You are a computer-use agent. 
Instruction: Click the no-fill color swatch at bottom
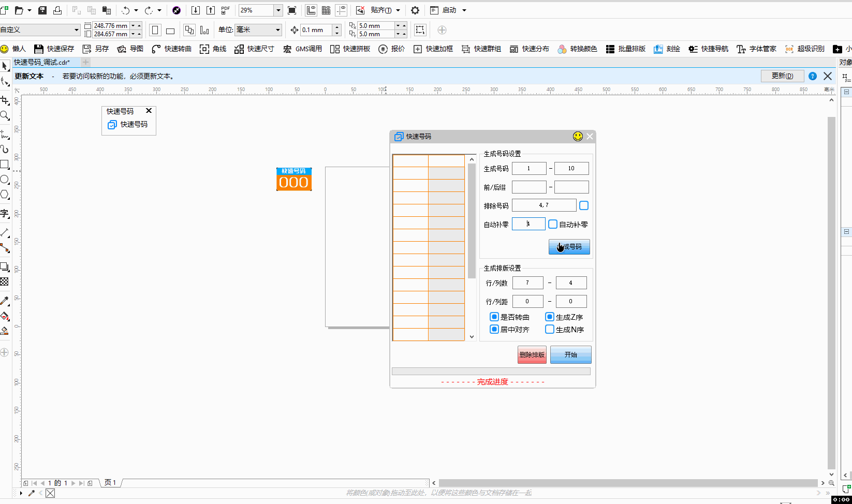point(50,493)
